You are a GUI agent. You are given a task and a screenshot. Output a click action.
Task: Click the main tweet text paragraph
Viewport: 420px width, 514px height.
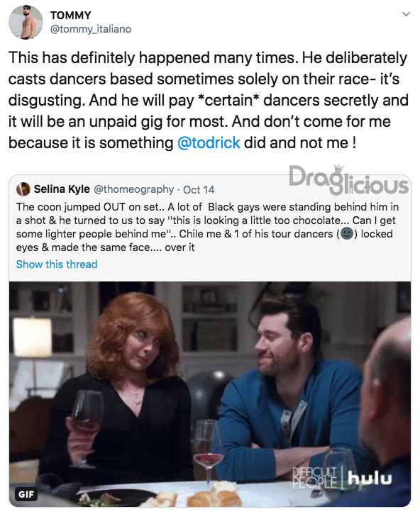coord(209,100)
